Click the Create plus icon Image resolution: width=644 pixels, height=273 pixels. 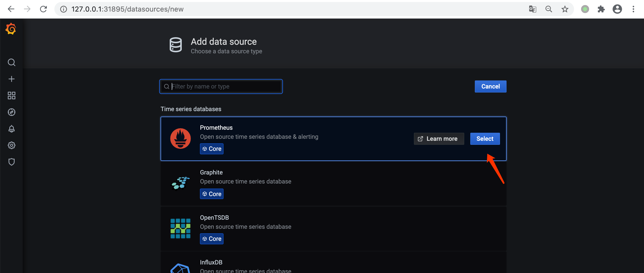(11, 79)
